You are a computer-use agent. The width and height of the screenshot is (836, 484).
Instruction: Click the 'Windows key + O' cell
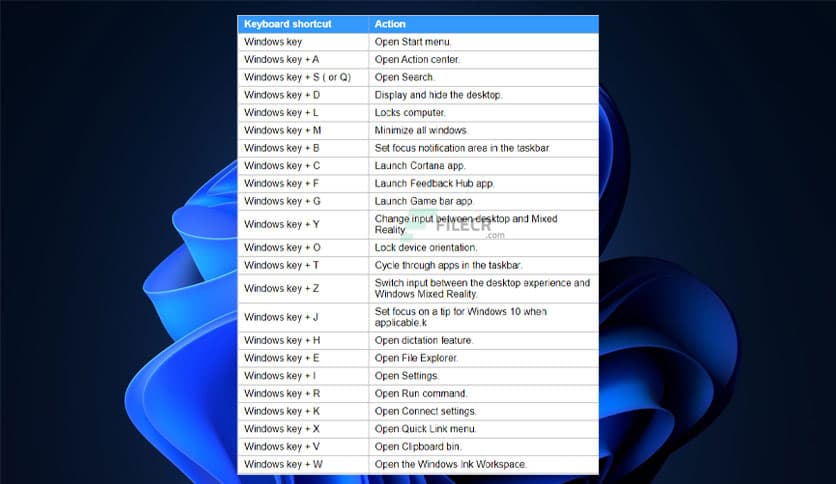tap(303, 247)
